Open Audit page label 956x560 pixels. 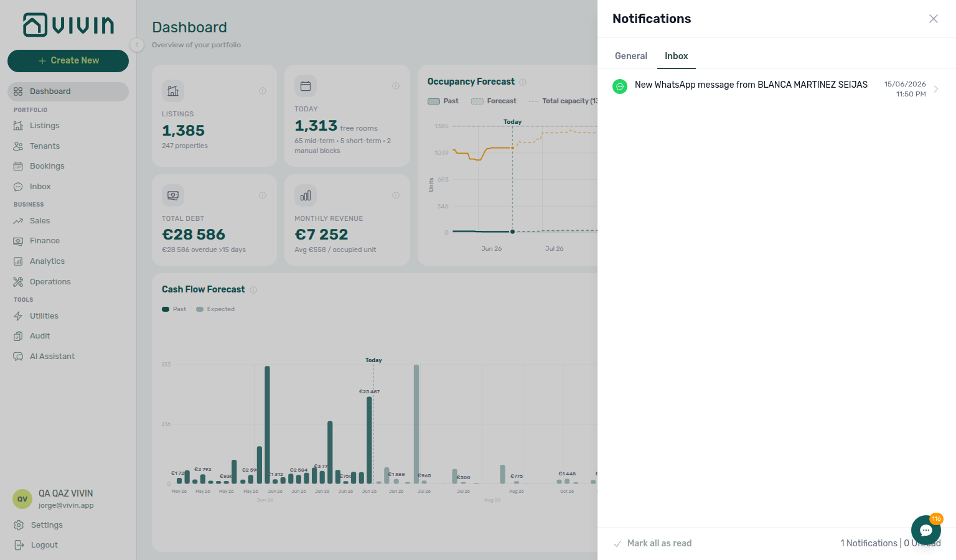(x=40, y=336)
